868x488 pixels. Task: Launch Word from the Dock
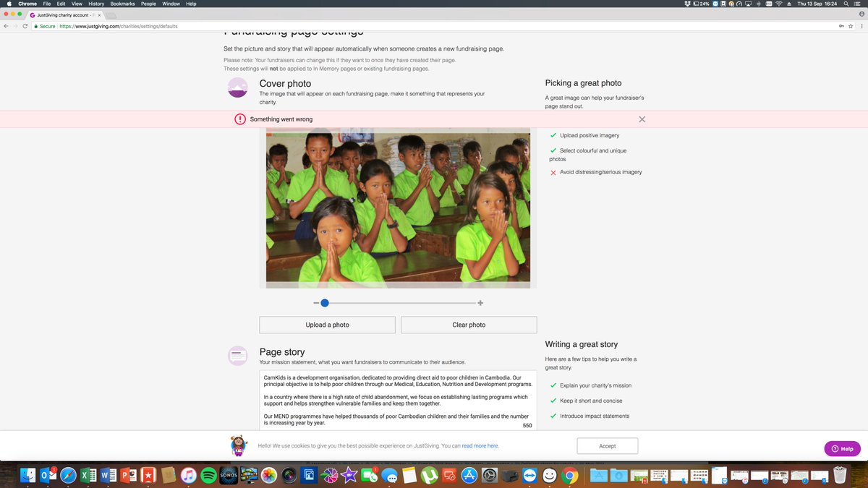coord(109,475)
